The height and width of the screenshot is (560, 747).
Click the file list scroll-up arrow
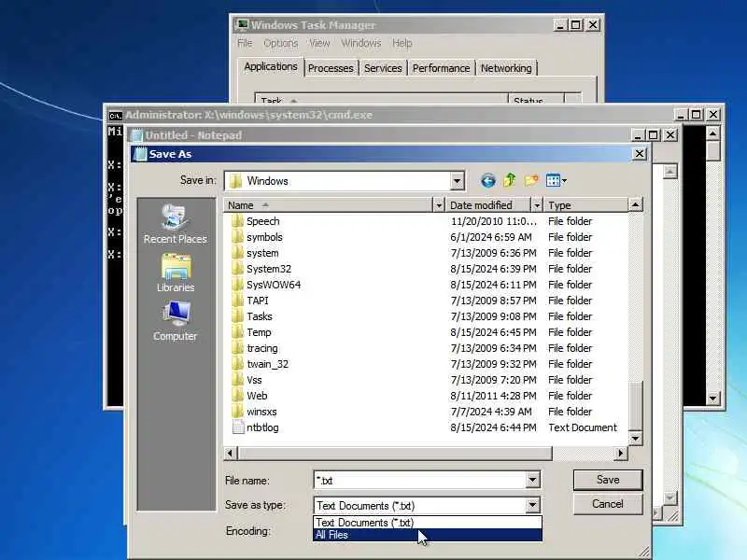tap(635, 205)
